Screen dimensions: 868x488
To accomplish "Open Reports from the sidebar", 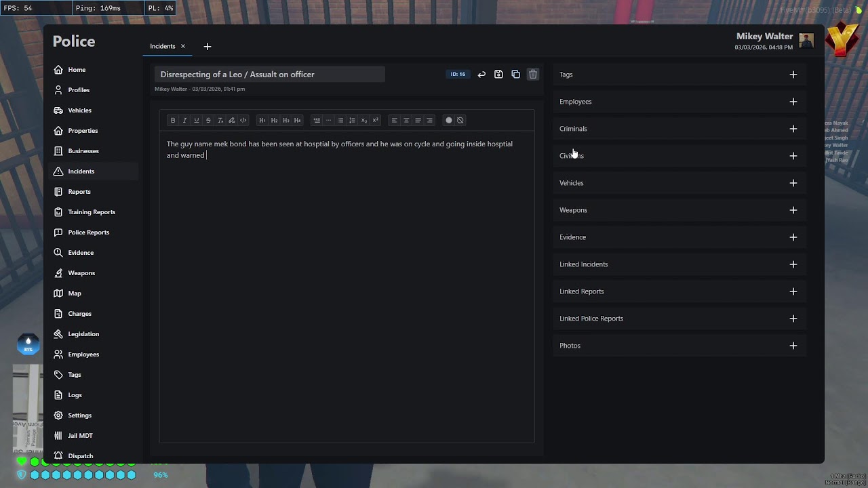I will 94,192.
